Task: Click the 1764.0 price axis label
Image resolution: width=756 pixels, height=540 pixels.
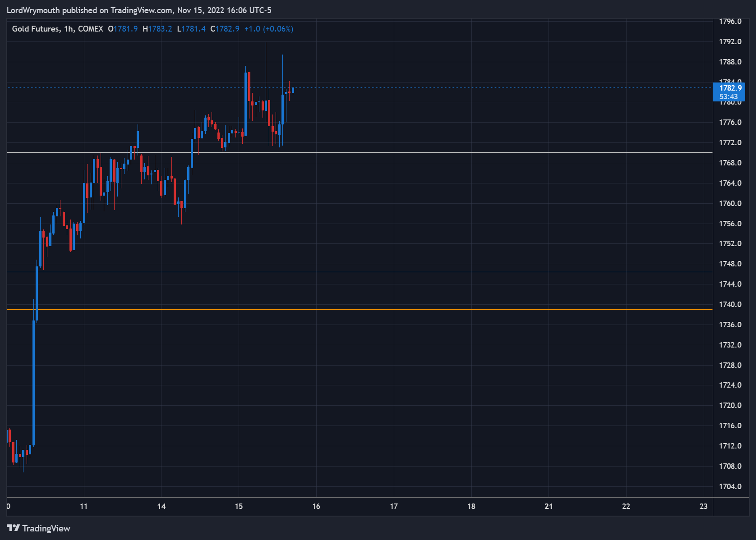Action: click(x=730, y=183)
